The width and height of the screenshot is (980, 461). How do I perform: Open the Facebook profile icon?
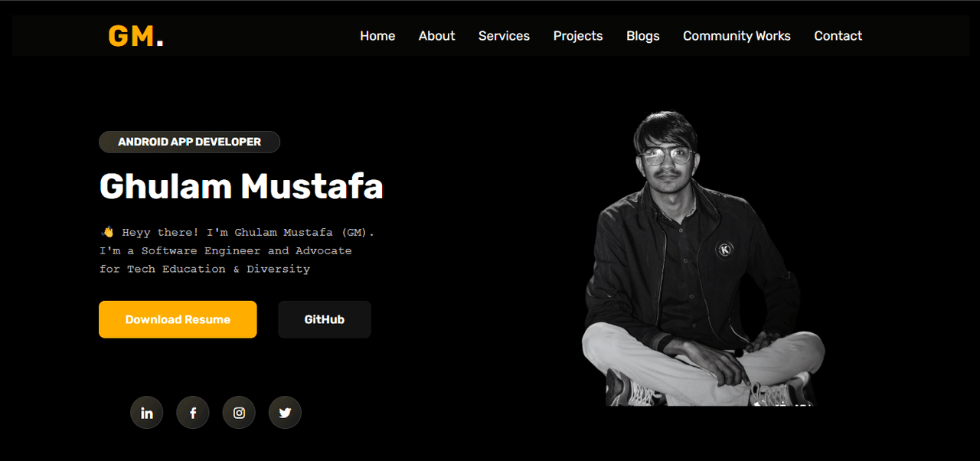click(193, 413)
